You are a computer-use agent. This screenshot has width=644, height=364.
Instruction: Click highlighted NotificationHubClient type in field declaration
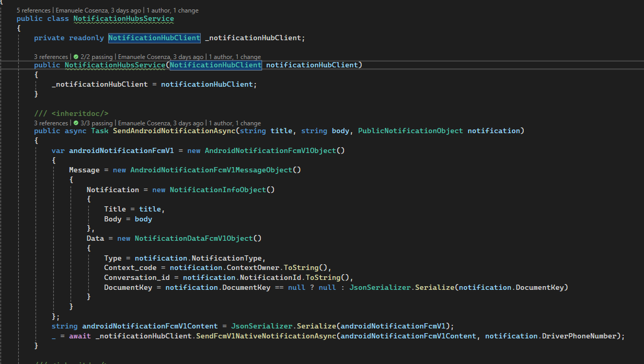(154, 38)
